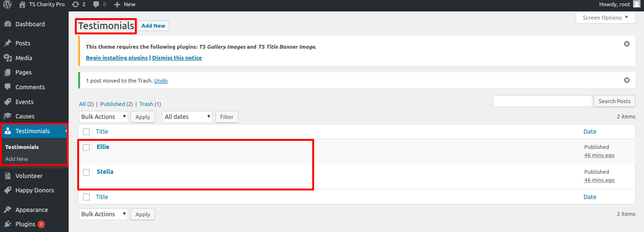Select Add New under Testimonials submenu
Image resolution: width=644 pixels, height=232 pixels.
(x=17, y=159)
